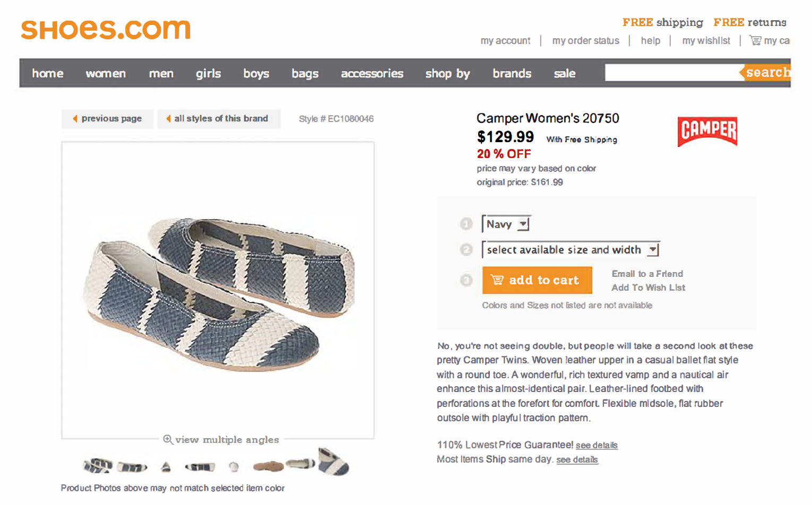Open the Navy color dropdown

click(x=506, y=224)
